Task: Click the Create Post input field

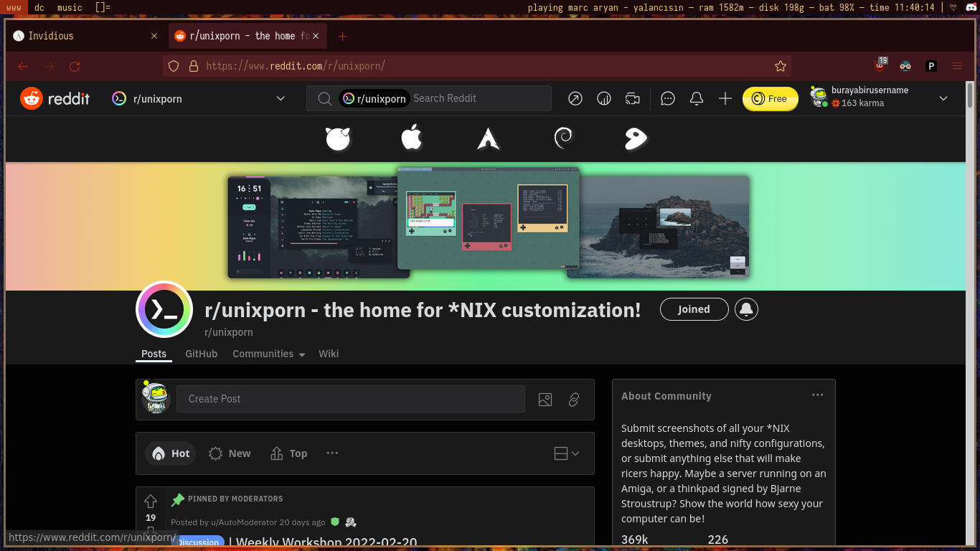Action: pyautogui.click(x=351, y=399)
